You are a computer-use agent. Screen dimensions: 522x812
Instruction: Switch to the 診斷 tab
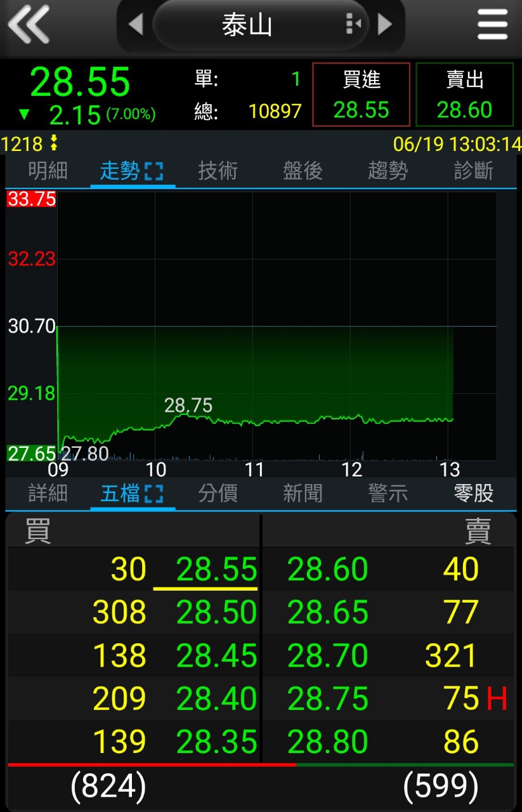click(474, 171)
